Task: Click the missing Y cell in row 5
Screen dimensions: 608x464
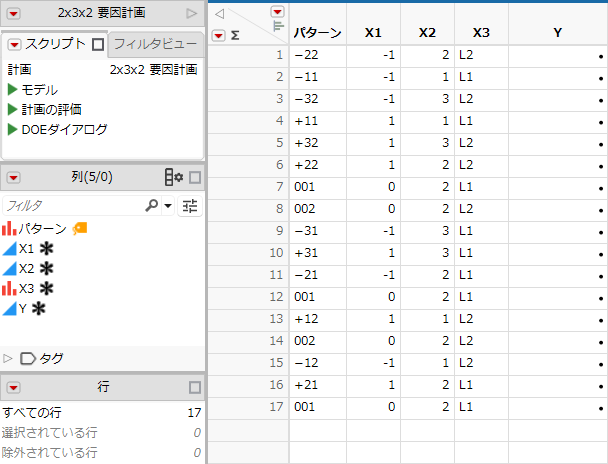Action: click(558, 143)
